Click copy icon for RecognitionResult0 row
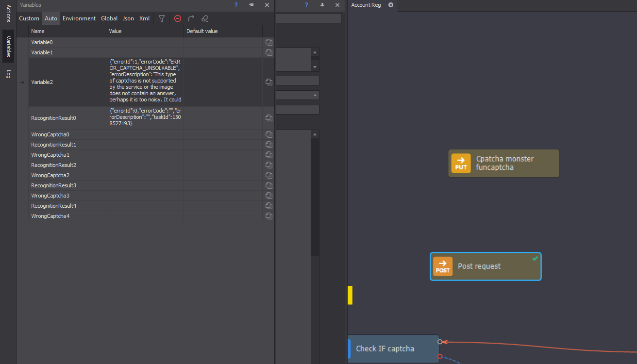Viewport: 637px width, 364px height. pos(268,118)
